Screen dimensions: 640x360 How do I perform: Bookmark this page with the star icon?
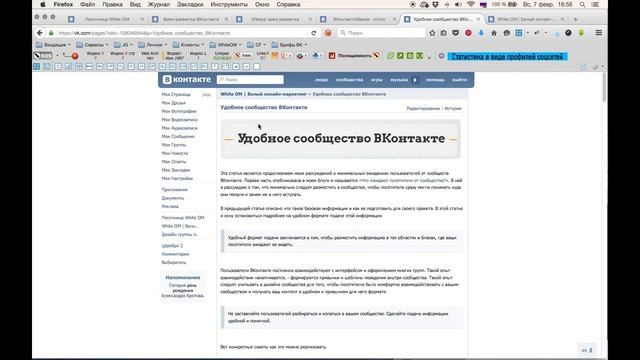pos(432,33)
